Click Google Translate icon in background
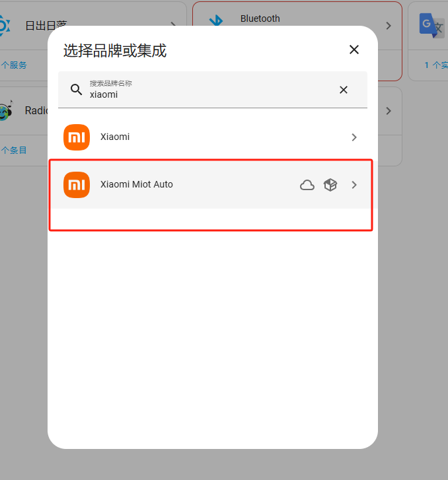The image size is (448, 480). (432, 25)
